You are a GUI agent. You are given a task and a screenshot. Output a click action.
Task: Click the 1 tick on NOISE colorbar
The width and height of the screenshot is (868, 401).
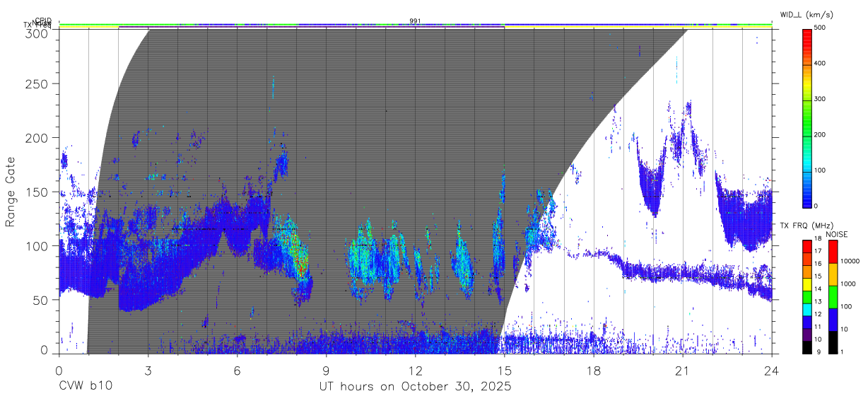click(x=842, y=352)
